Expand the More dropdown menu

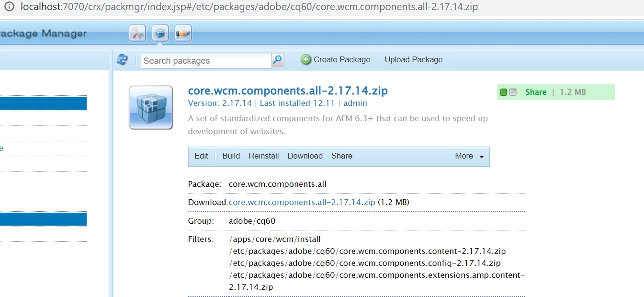coord(469,156)
